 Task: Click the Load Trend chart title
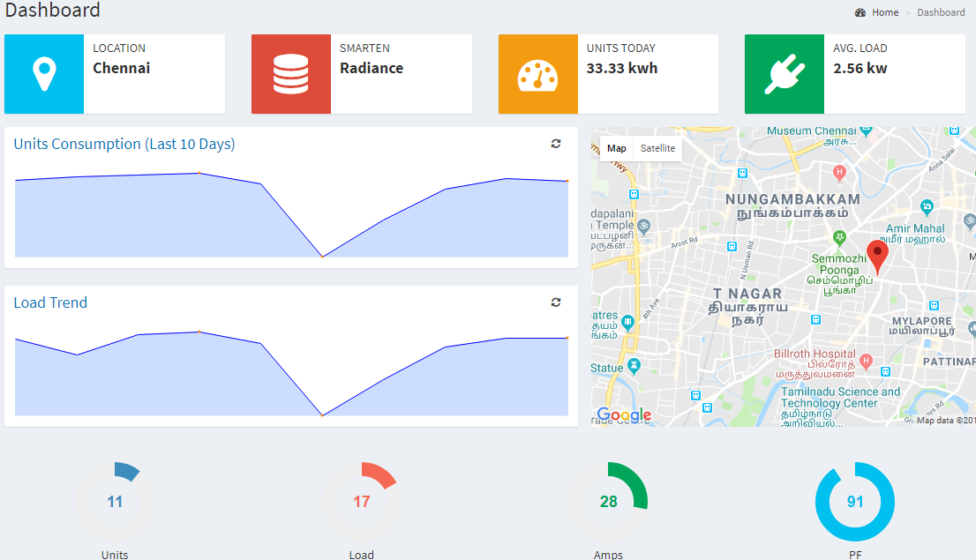(50, 302)
